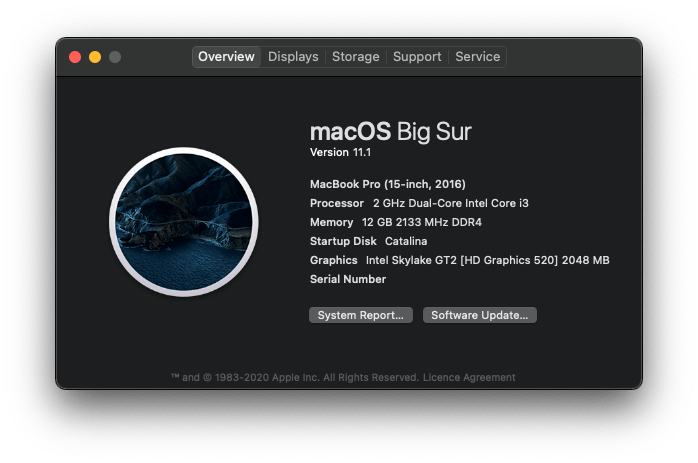Switch to the Overview tab
This screenshot has width=698, height=463.
click(x=226, y=57)
